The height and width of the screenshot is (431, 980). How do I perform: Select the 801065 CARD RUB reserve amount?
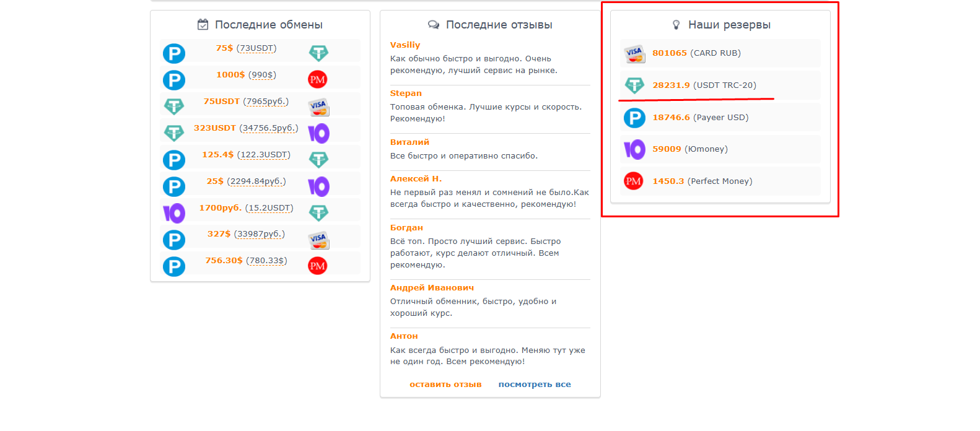pos(670,53)
